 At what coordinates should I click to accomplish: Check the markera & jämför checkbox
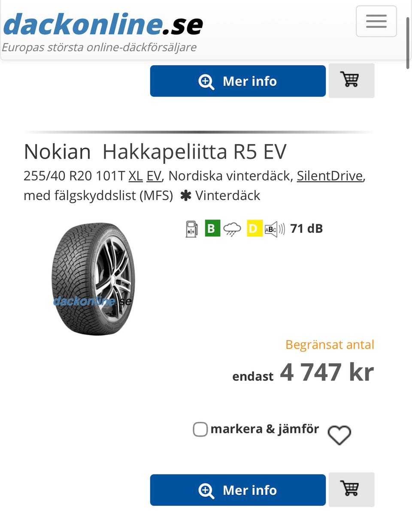point(200,429)
